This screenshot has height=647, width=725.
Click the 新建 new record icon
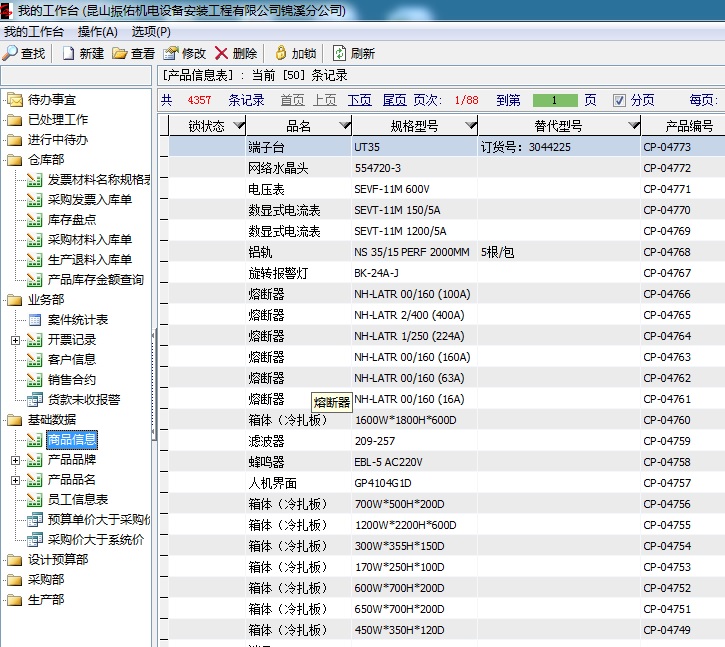click(69, 53)
